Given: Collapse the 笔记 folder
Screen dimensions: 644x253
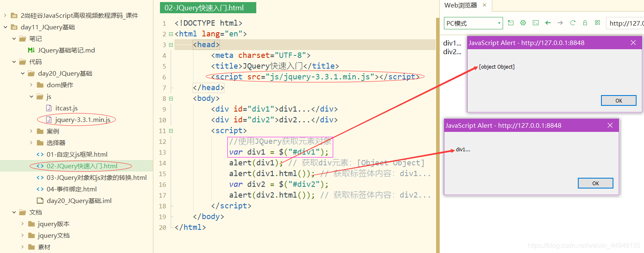Looking at the screenshot, I should click(x=14, y=38).
